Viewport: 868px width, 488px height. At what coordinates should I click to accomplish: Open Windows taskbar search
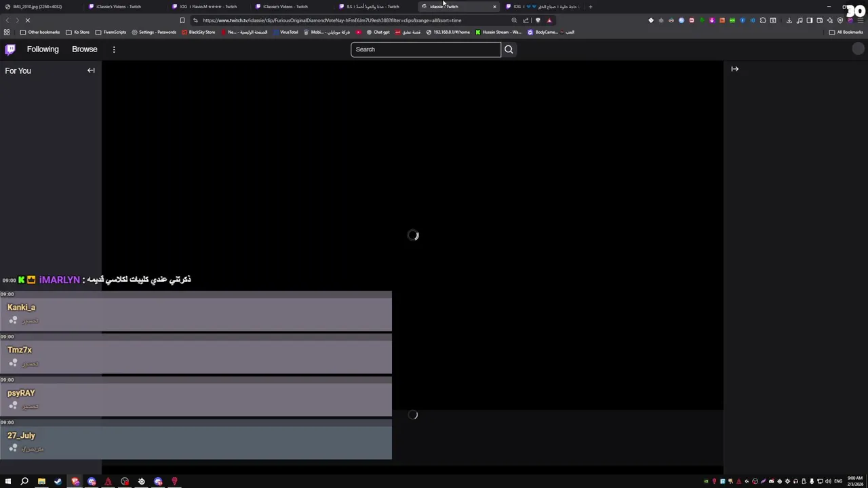click(x=24, y=481)
